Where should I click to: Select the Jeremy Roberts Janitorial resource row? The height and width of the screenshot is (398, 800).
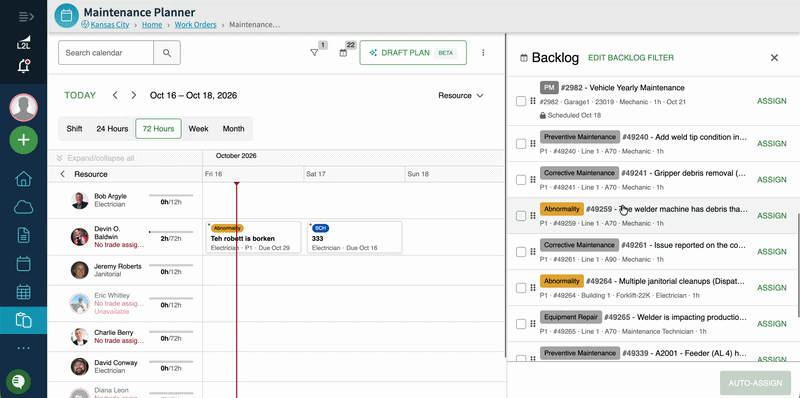point(124,270)
